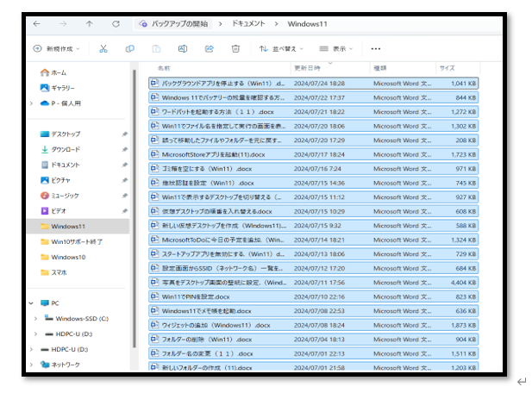Expand Windows-SSD (C:) drive node
532x393 pixels.
tap(35, 318)
